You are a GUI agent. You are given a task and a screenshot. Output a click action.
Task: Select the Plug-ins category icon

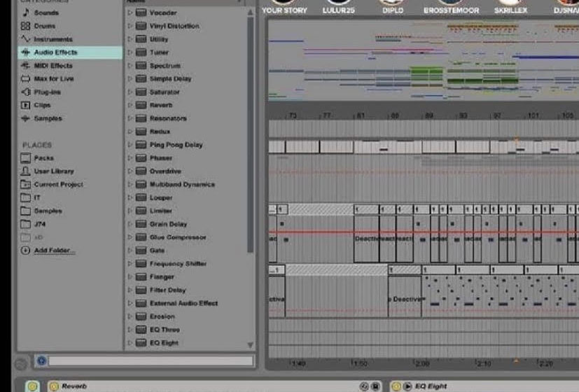(26, 92)
